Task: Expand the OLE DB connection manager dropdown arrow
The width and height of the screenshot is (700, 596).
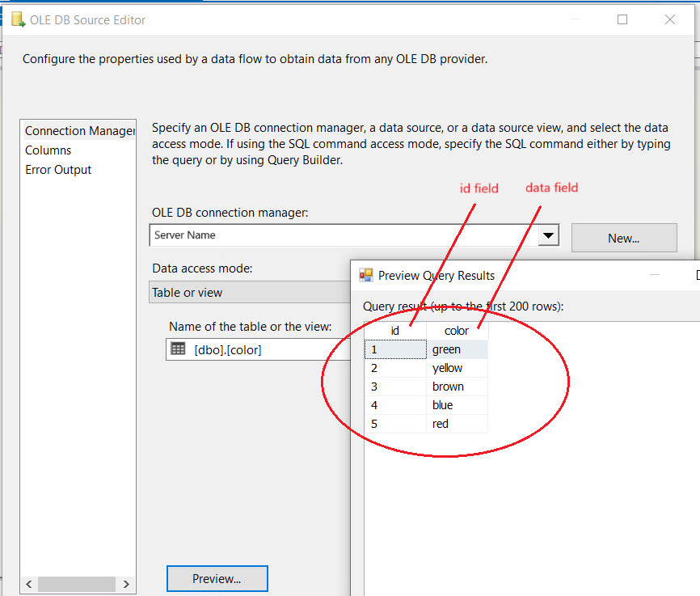Action: coord(548,236)
